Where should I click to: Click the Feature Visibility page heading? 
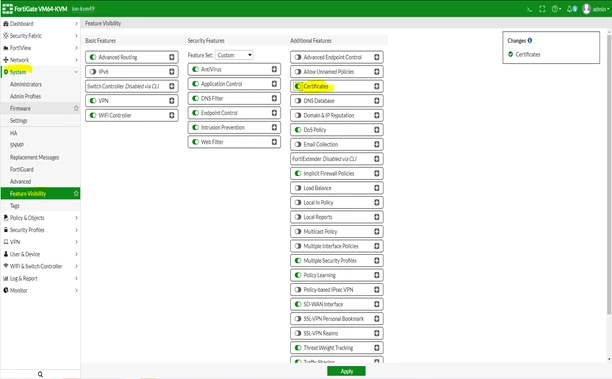coord(103,23)
